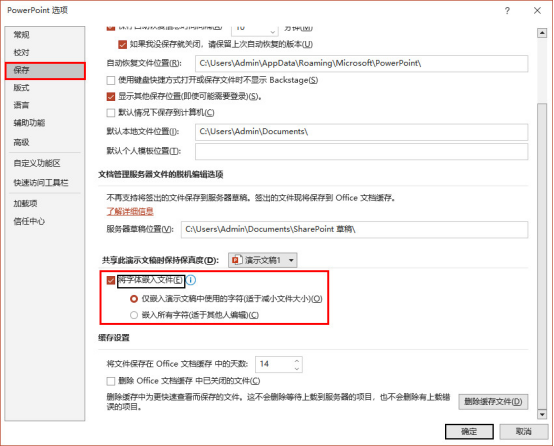554x446 pixels.
Task: Decrease cache days with the down spinner arrow
Action: [297, 369]
